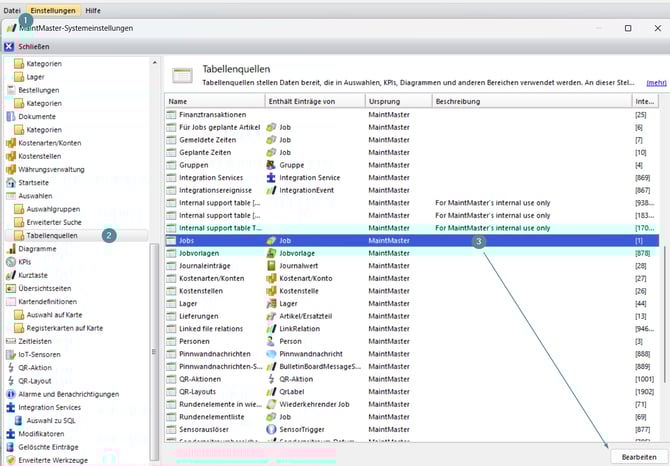The image size is (670, 466).
Task: Open Startseite via its house icon
Action: [11, 183]
